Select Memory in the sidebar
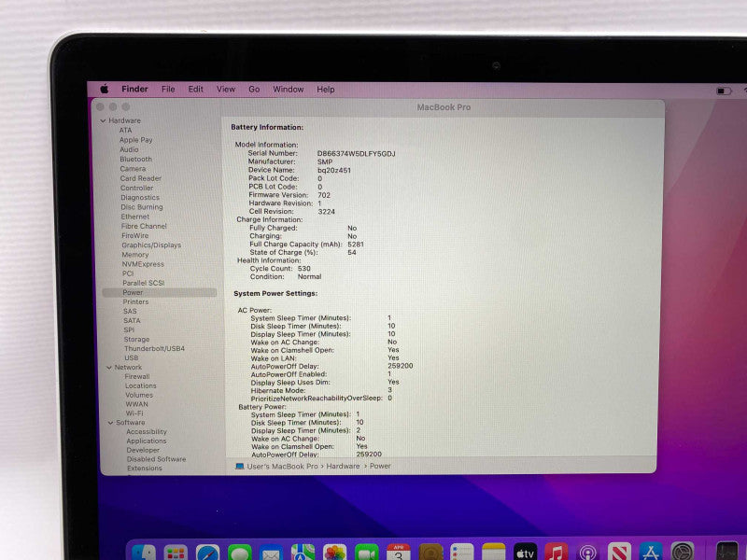The width and height of the screenshot is (747, 560). (134, 255)
